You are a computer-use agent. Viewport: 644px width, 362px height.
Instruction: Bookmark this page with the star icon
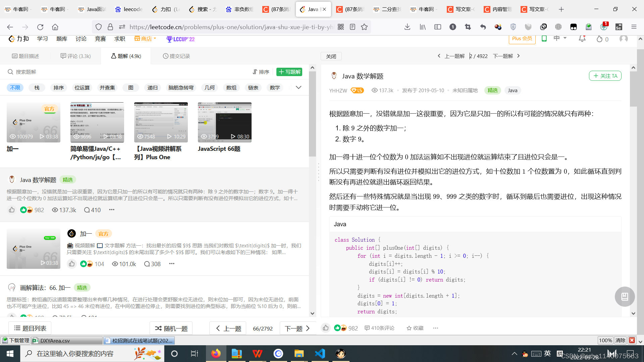click(364, 27)
